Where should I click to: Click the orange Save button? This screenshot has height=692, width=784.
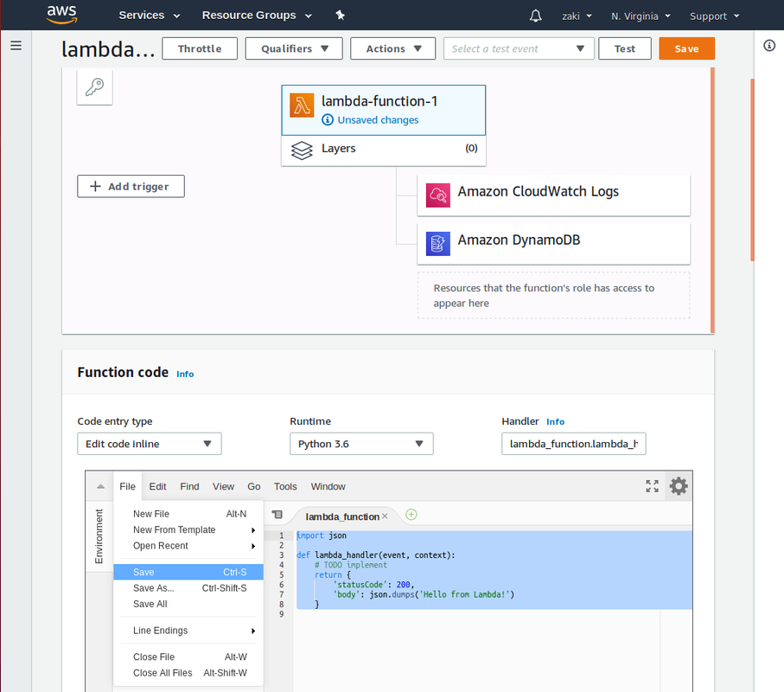click(686, 48)
